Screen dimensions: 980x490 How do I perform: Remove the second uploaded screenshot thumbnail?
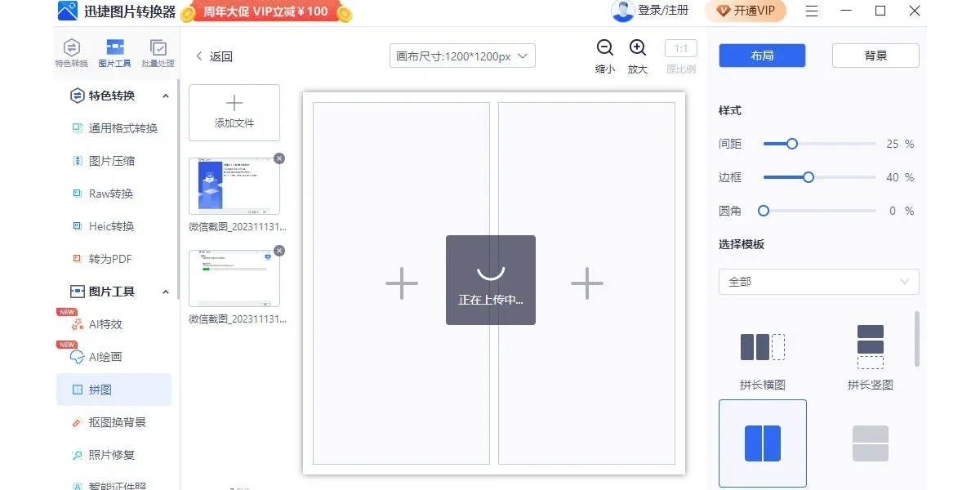pyautogui.click(x=279, y=251)
